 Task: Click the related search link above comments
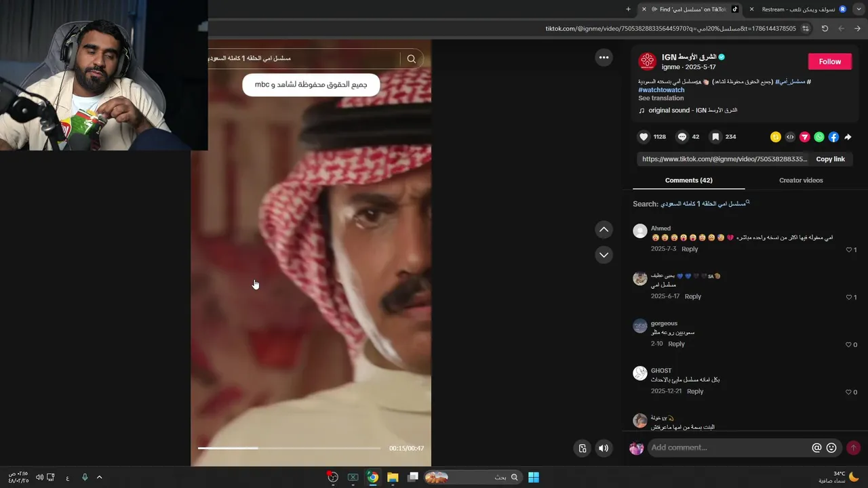pos(705,203)
